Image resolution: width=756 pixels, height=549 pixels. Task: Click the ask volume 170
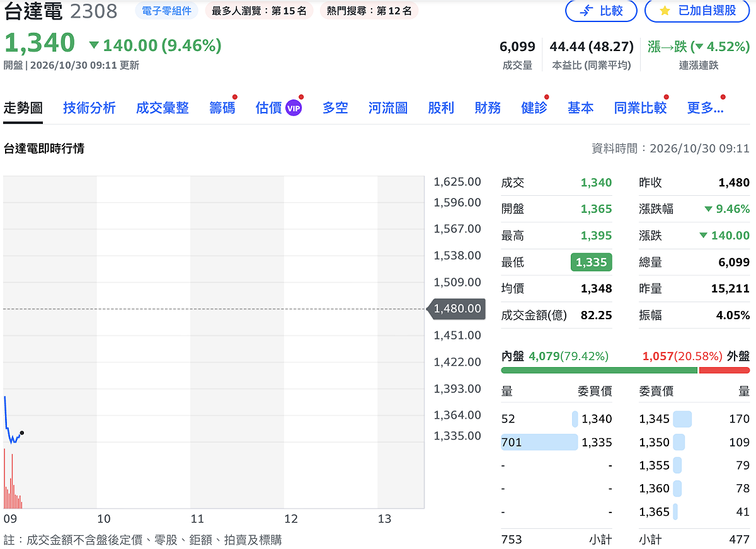point(739,419)
